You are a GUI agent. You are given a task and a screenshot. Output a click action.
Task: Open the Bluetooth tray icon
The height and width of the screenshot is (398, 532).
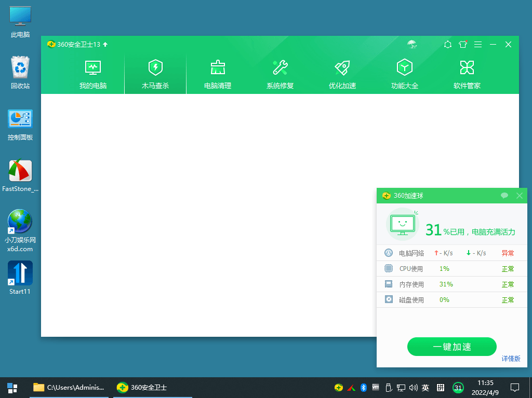coord(363,388)
